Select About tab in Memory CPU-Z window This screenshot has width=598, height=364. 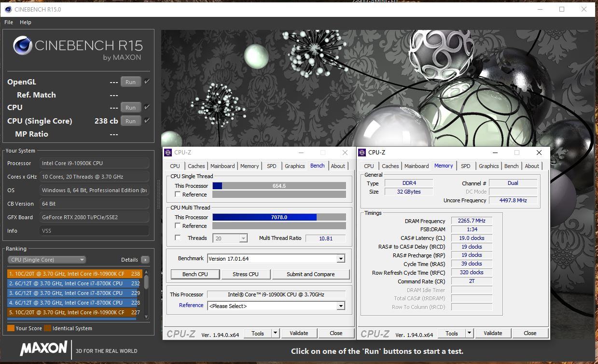532,166
